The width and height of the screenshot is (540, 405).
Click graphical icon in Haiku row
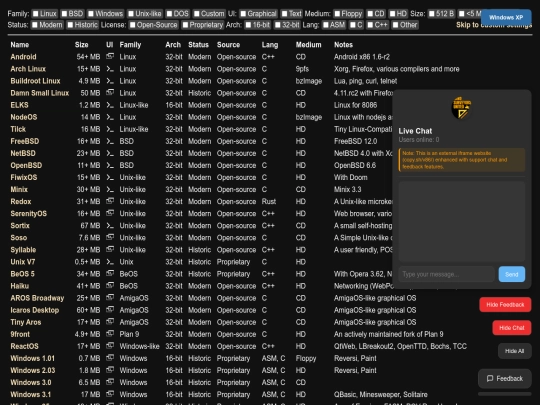click(110, 285)
